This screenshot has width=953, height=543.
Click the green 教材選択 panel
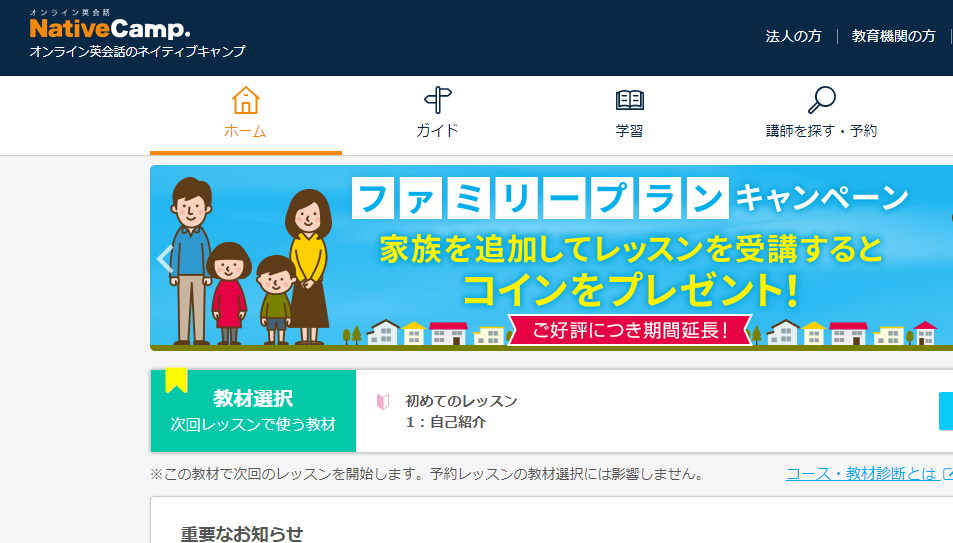[x=253, y=411]
